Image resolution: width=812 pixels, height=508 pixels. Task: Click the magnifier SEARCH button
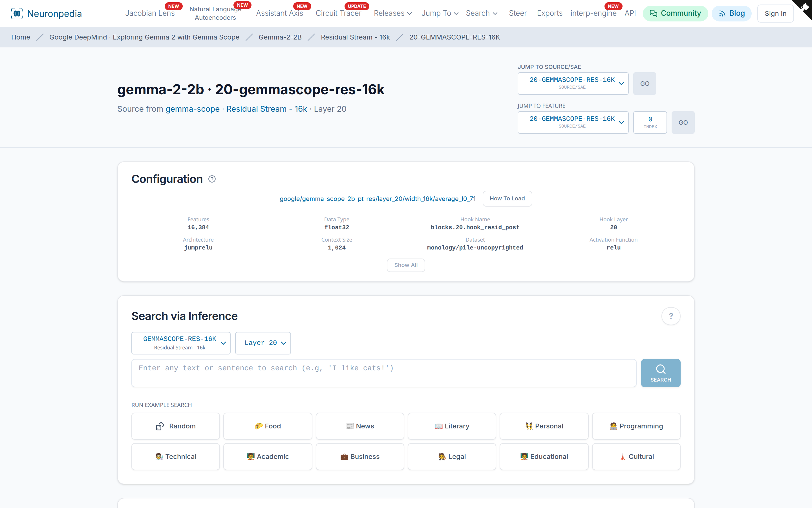[660, 373]
